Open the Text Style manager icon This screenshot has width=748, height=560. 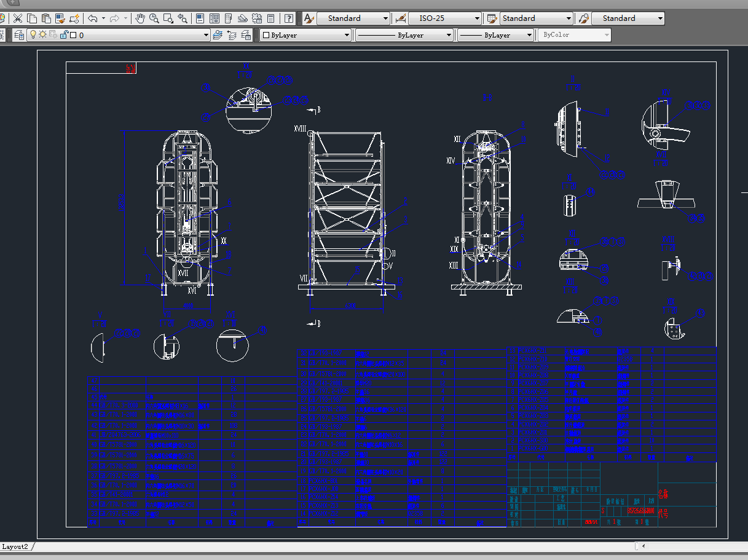click(x=309, y=18)
